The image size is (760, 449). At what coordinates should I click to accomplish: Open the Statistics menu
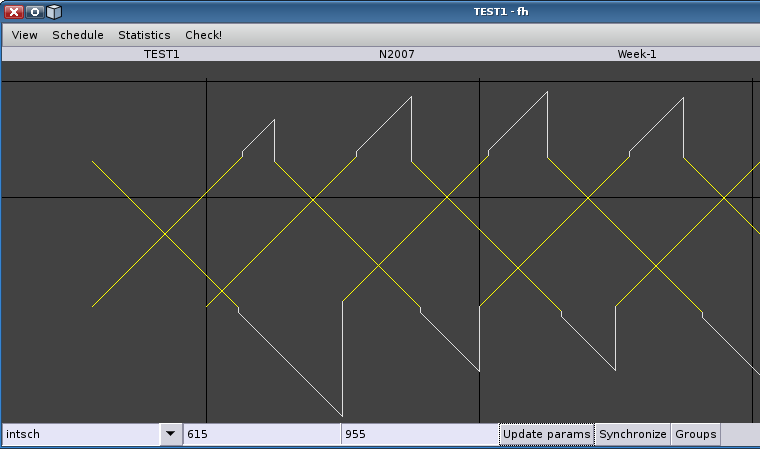[144, 35]
